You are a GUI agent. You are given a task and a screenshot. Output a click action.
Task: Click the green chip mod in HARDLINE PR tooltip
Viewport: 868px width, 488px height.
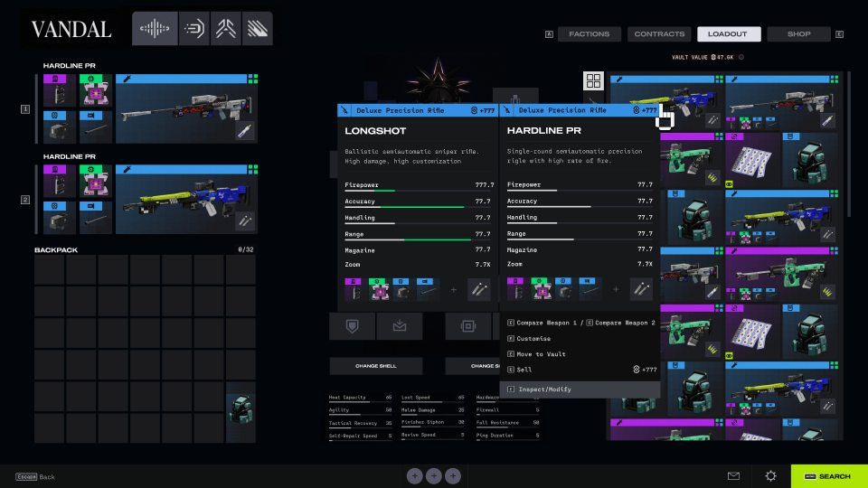539,289
